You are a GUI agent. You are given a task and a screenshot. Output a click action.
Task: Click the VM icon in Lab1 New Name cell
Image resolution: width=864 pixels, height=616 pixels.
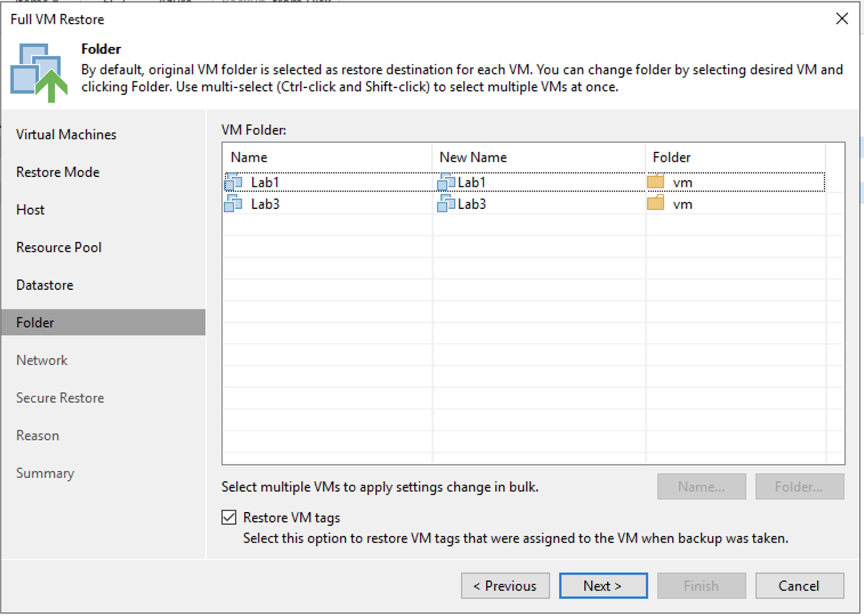[x=446, y=183]
